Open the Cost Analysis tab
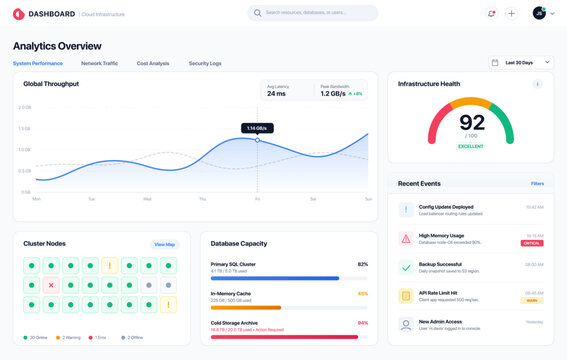The image size is (567, 360). pyautogui.click(x=153, y=63)
